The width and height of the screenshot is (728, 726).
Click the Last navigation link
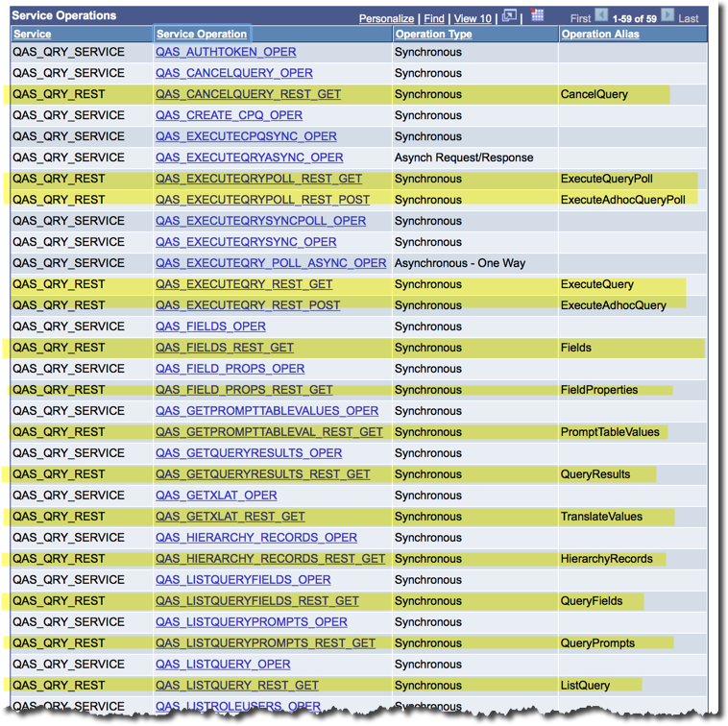point(688,18)
